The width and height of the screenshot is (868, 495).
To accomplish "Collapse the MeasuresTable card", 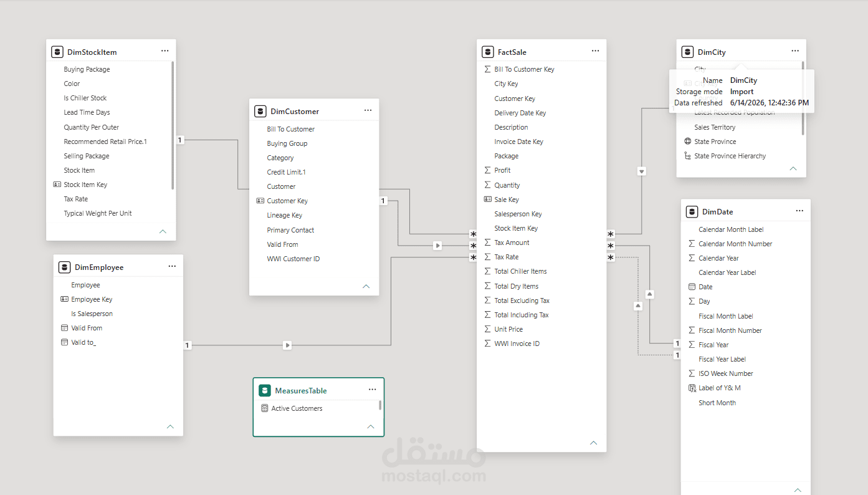I will coord(370,426).
